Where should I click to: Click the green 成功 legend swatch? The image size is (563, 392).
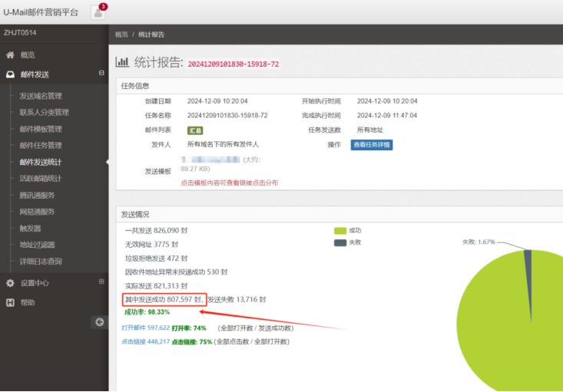[x=340, y=231]
